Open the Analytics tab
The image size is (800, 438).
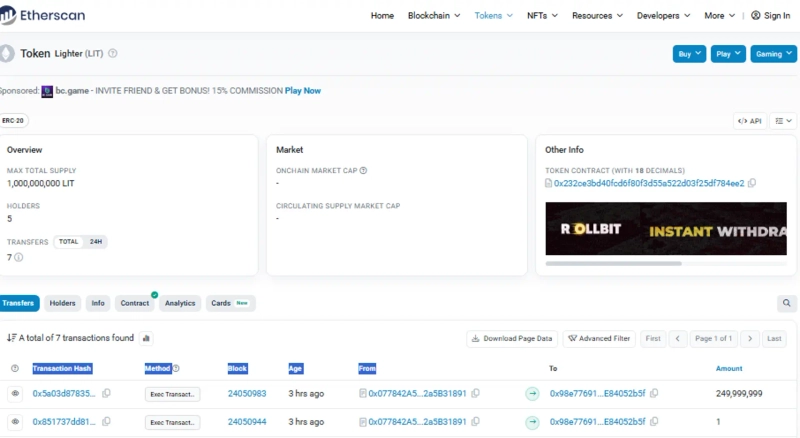pos(180,303)
